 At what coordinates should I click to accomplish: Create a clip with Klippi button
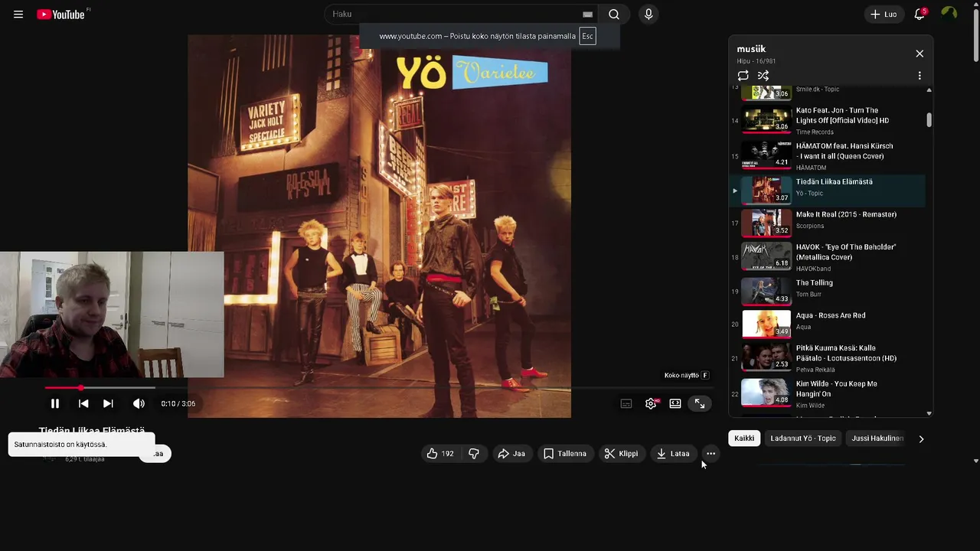621,454
